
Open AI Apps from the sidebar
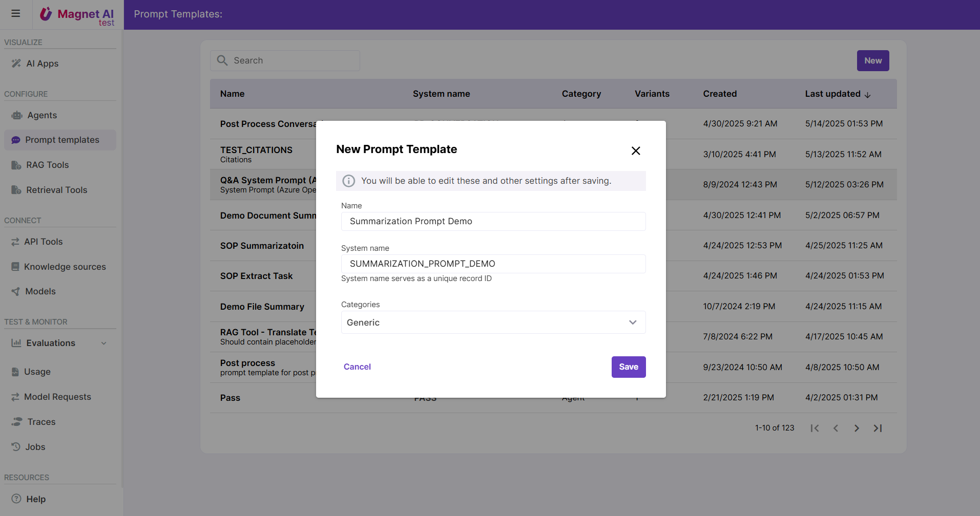pyautogui.click(x=42, y=63)
